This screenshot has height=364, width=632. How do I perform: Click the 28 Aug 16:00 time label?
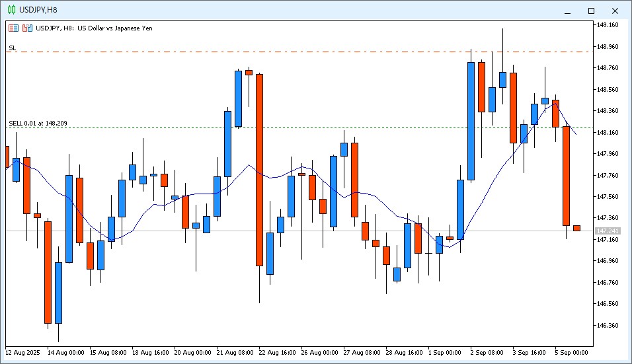pos(405,353)
